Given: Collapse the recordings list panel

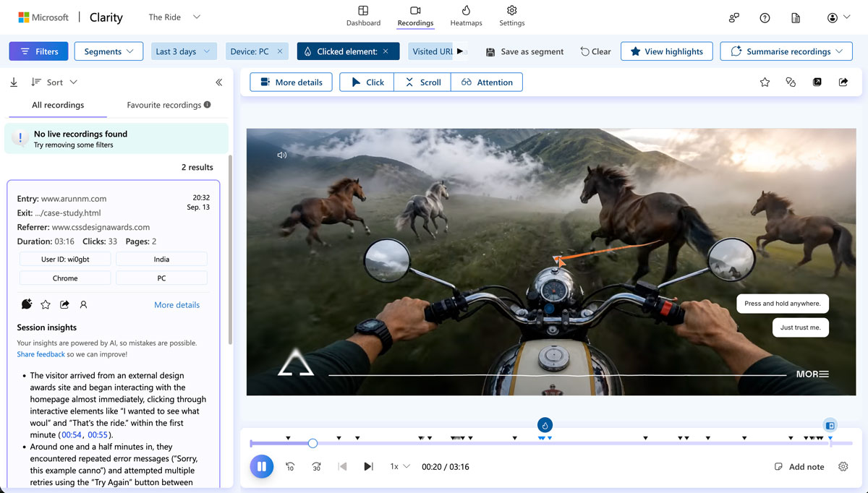Looking at the screenshot, I should (219, 82).
